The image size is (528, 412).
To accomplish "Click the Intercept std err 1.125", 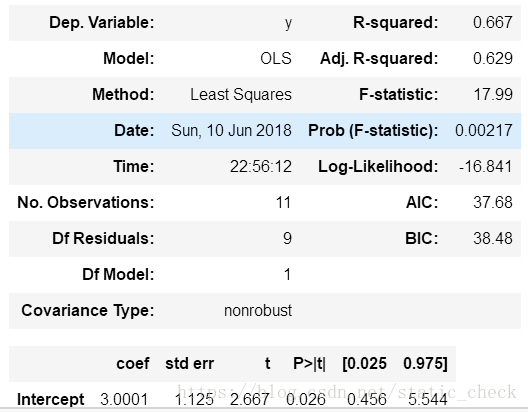I will (194, 400).
